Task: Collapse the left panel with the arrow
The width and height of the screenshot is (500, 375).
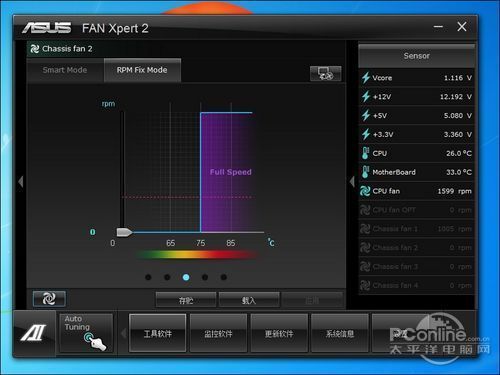Action: [21, 182]
